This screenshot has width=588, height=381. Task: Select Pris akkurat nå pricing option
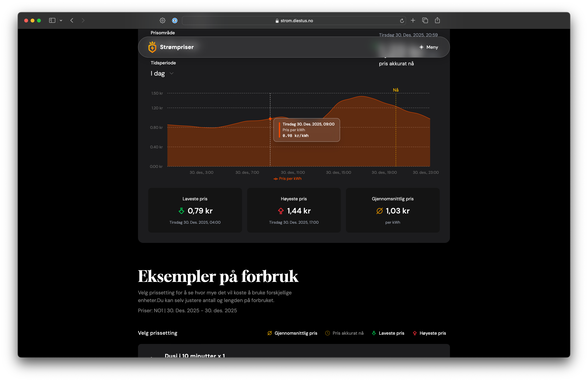(344, 333)
